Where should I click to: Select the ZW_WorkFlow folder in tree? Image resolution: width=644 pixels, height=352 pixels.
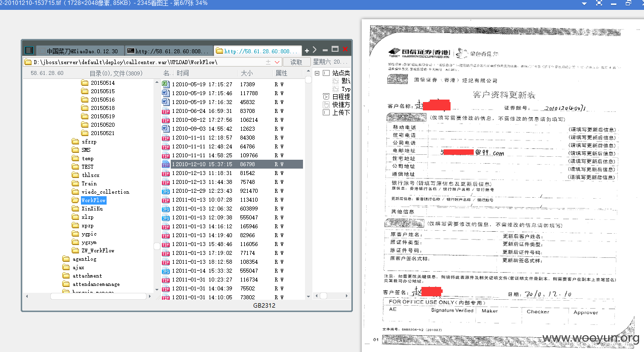[x=93, y=250]
